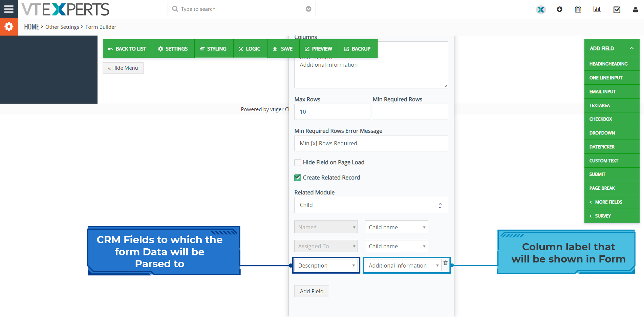This screenshot has width=644, height=317.
Task: Open the Related Module Child dropdown
Action: (371, 205)
